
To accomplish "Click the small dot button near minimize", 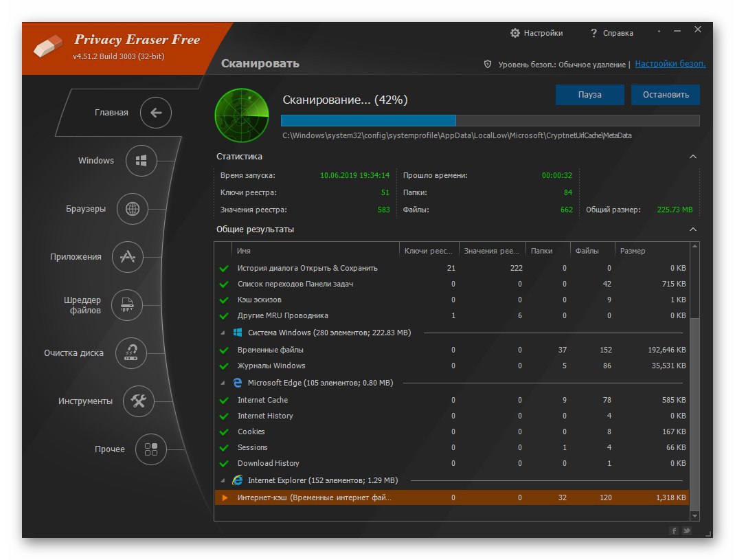I will tap(659, 32).
